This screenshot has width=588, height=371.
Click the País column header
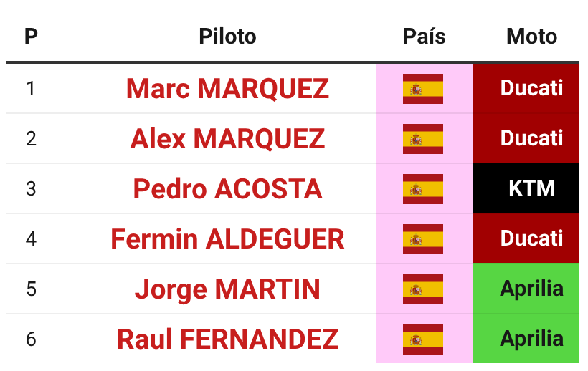click(x=424, y=37)
